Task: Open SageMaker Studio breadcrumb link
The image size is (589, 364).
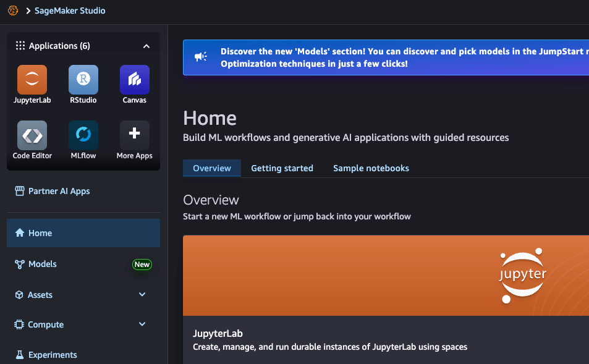Action: coord(70,11)
